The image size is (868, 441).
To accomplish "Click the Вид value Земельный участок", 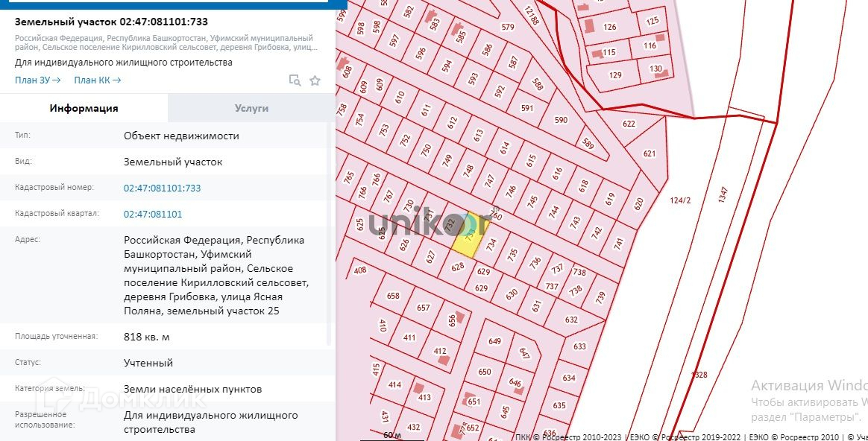I will point(173,162).
